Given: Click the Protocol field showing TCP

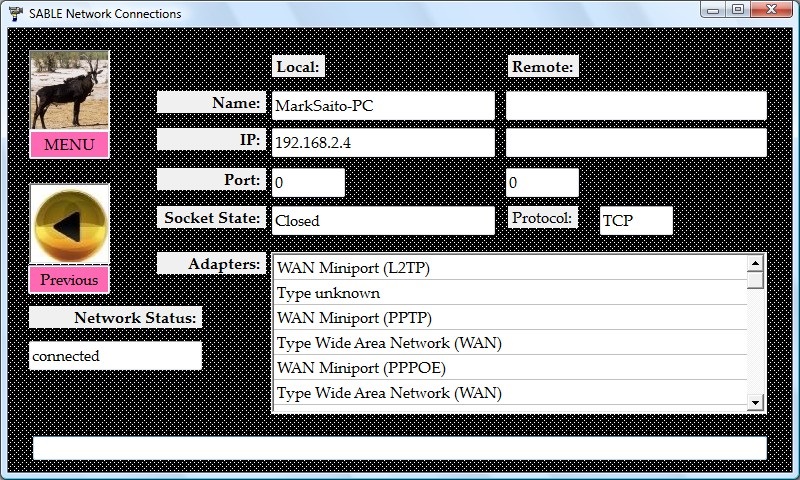Looking at the screenshot, I should click(x=635, y=220).
